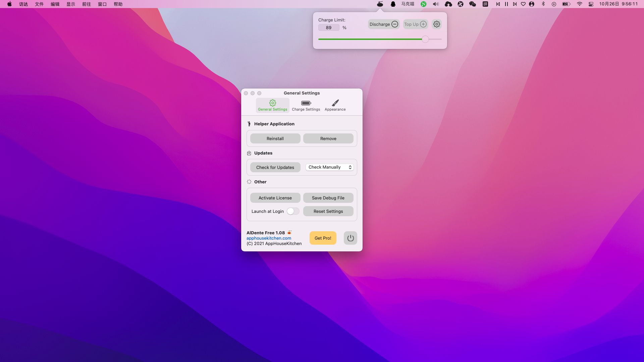644x362 pixels.
Task: Pause playback from the menu bar control
Action: pos(506,4)
